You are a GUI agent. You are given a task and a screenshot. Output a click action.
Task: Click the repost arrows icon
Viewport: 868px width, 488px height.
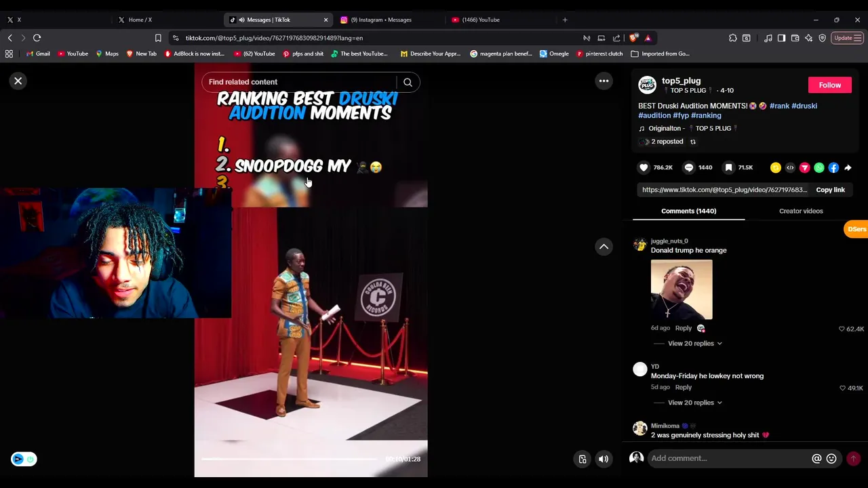[693, 142]
